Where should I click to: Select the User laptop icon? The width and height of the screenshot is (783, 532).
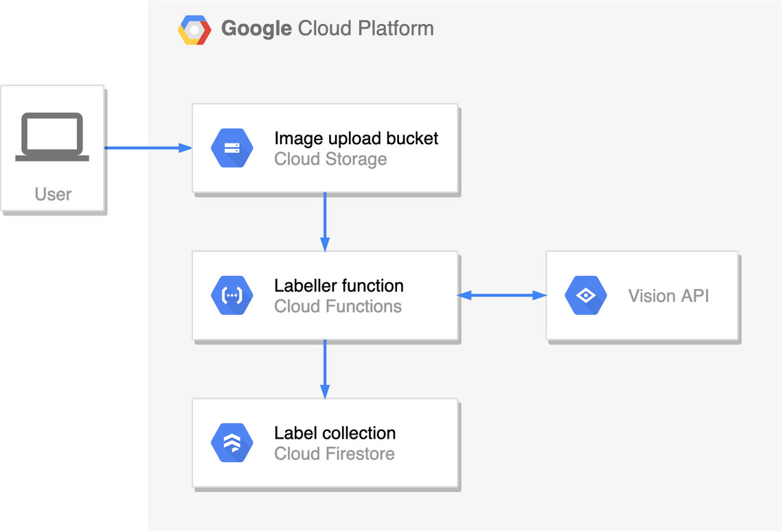click(x=53, y=137)
